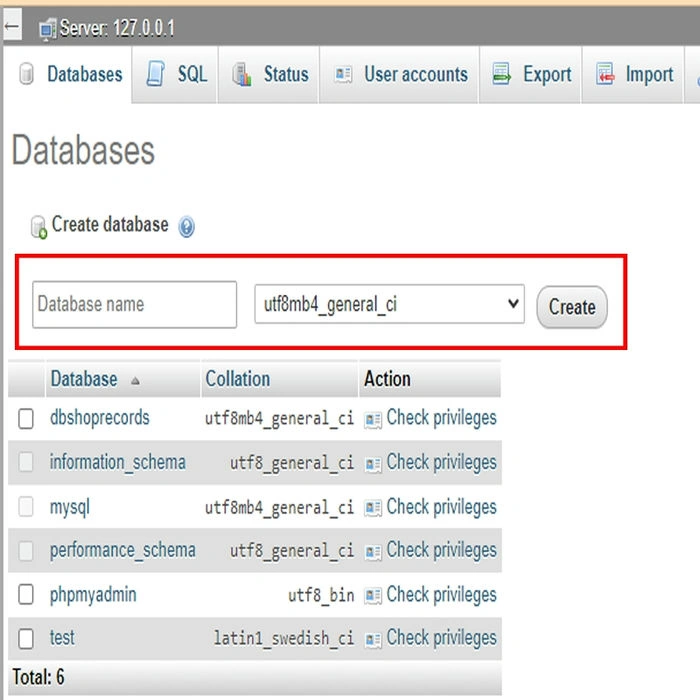Screen dimensions: 700x700
Task: Open the mysql database link
Action: click(x=70, y=508)
